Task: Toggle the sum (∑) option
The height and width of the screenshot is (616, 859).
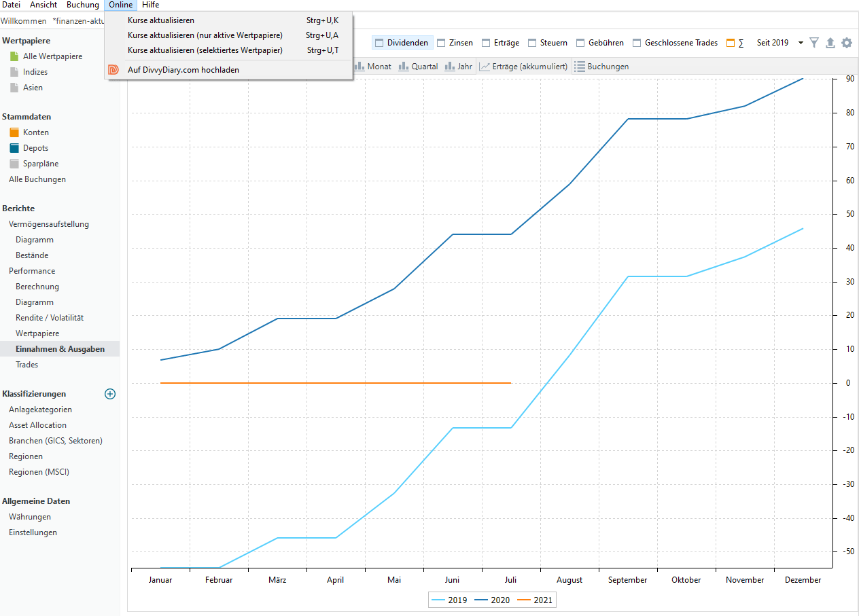Action: (735, 43)
